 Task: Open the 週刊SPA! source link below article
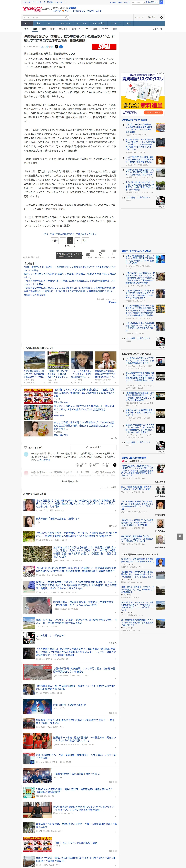pos(112,303)
